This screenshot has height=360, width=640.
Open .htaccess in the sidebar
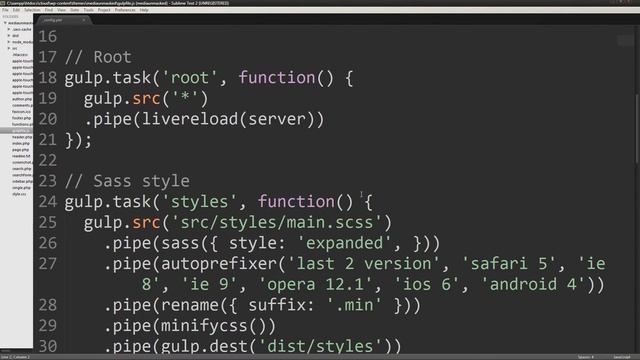click(x=20, y=55)
